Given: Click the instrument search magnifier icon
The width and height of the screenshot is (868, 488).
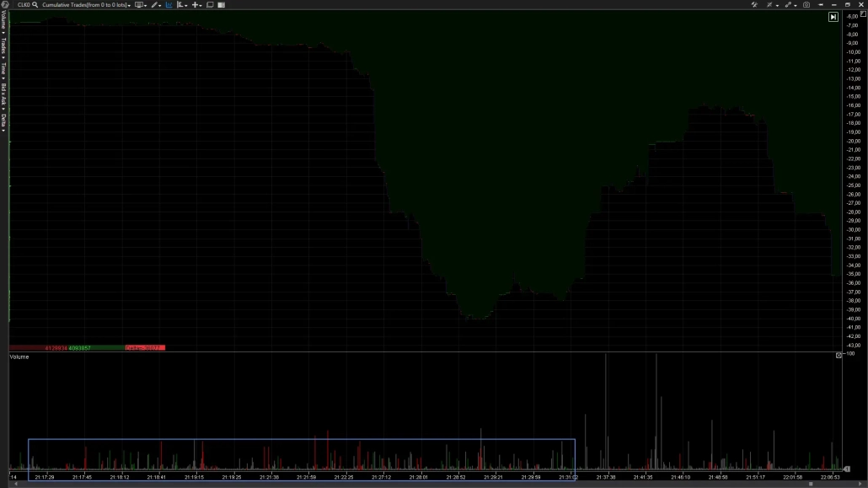Looking at the screenshot, I should 35,5.
